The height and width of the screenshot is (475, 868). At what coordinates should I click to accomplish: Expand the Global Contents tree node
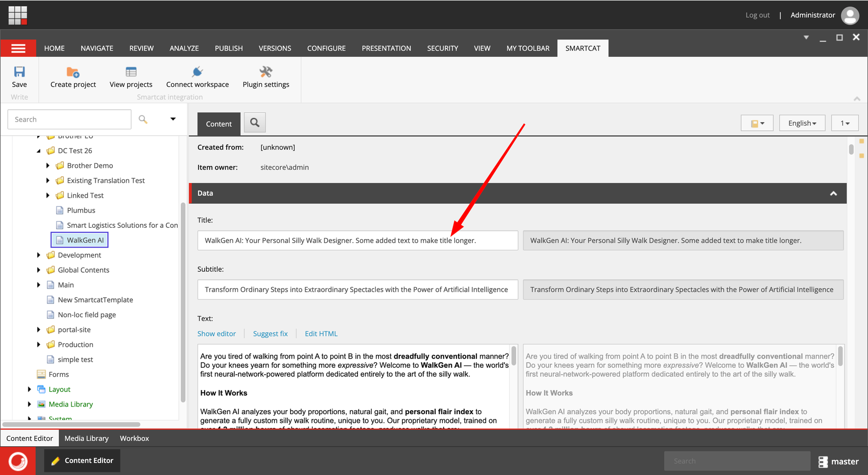(x=39, y=270)
